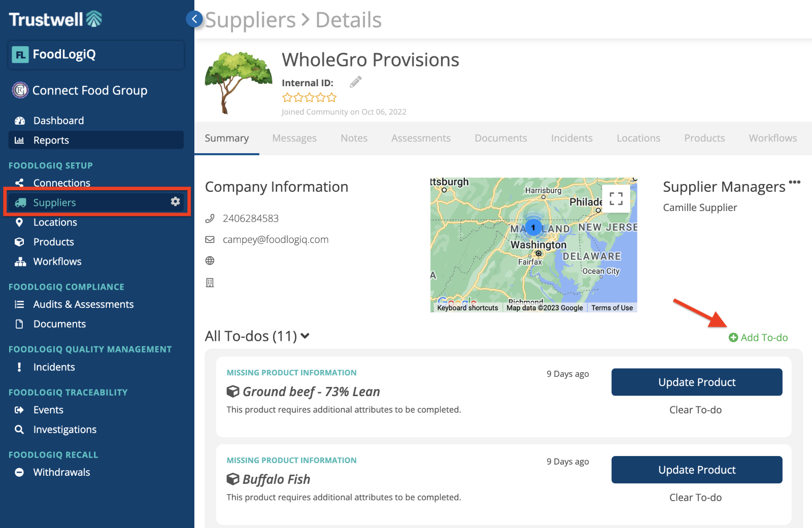Open map Keyboard shortcuts
The image size is (812, 528).
coord(467,308)
